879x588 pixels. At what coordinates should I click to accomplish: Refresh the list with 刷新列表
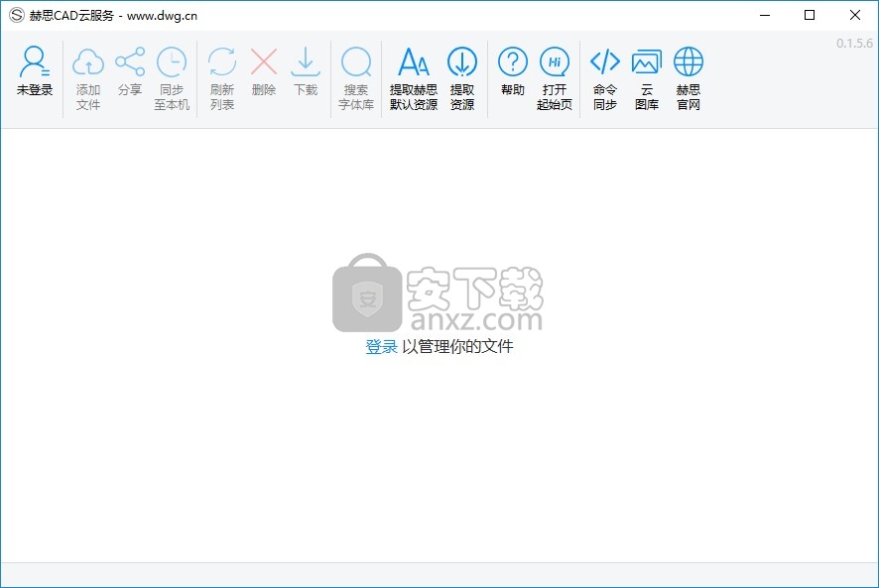(222, 61)
